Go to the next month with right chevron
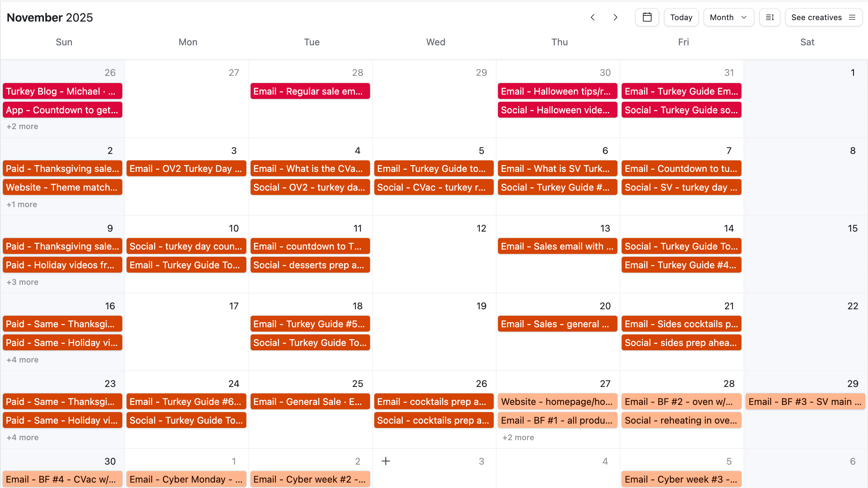868x488 pixels. (615, 17)
